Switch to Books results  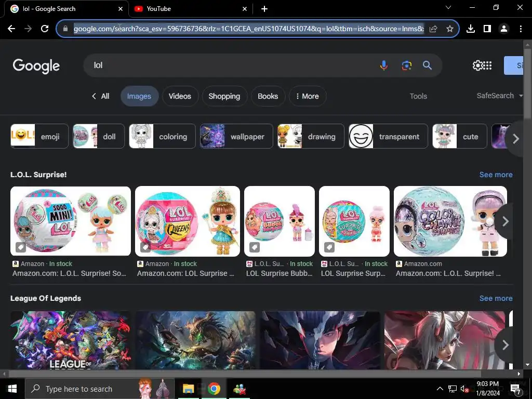click(x=268, y=96)
